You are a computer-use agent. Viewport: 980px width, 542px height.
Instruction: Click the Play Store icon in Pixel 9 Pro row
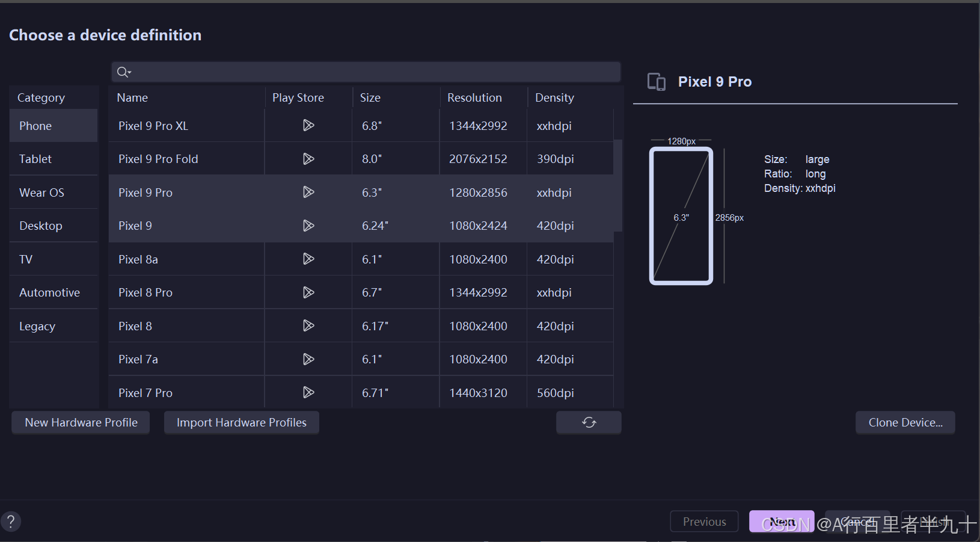tap(308, 192)
